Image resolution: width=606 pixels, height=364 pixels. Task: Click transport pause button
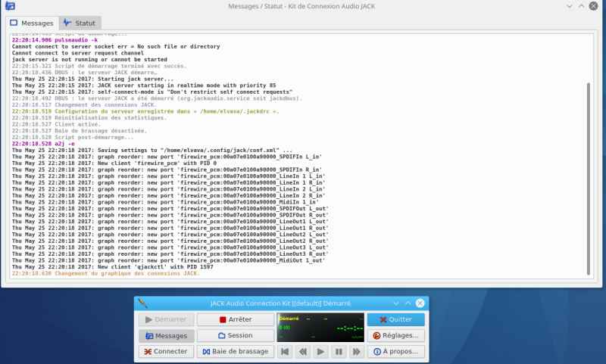point(339,351)
